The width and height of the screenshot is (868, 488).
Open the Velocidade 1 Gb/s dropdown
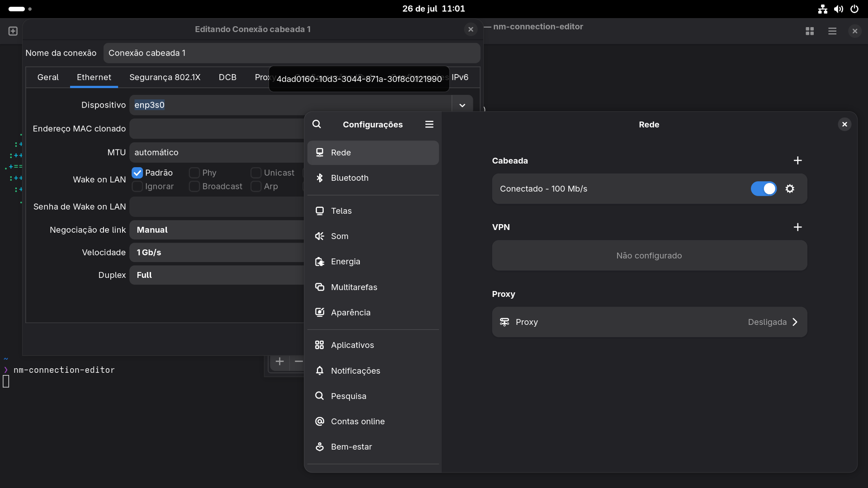217,253
